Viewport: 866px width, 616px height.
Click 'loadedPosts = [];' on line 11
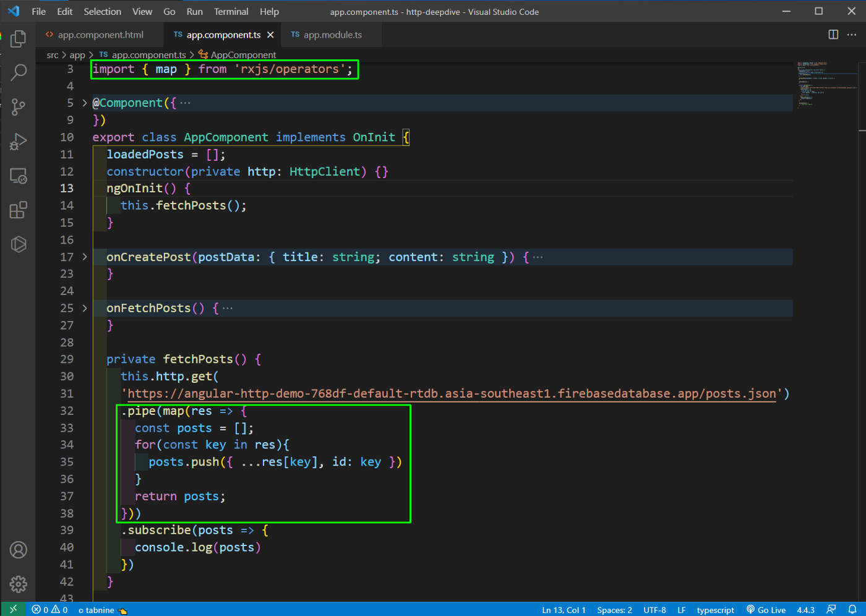pyautogui.click(x=166, y=154)
